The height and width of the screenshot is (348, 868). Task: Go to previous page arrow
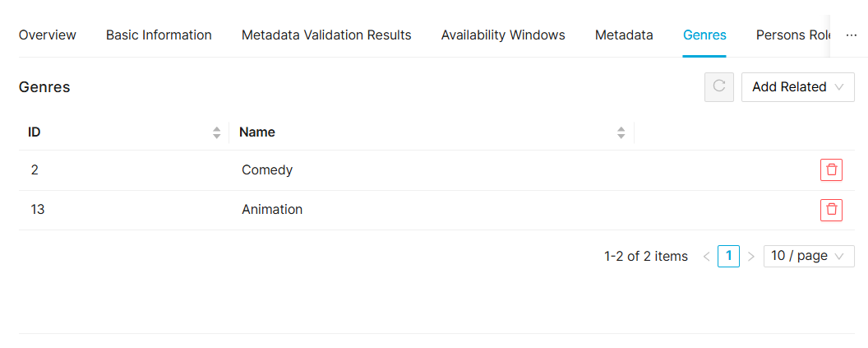coord(706,257)
